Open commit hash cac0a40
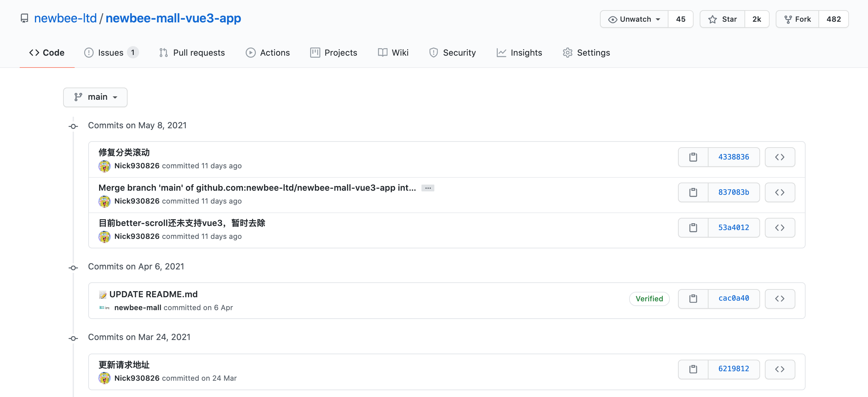868x397 pixels. [x=734, y=299]
